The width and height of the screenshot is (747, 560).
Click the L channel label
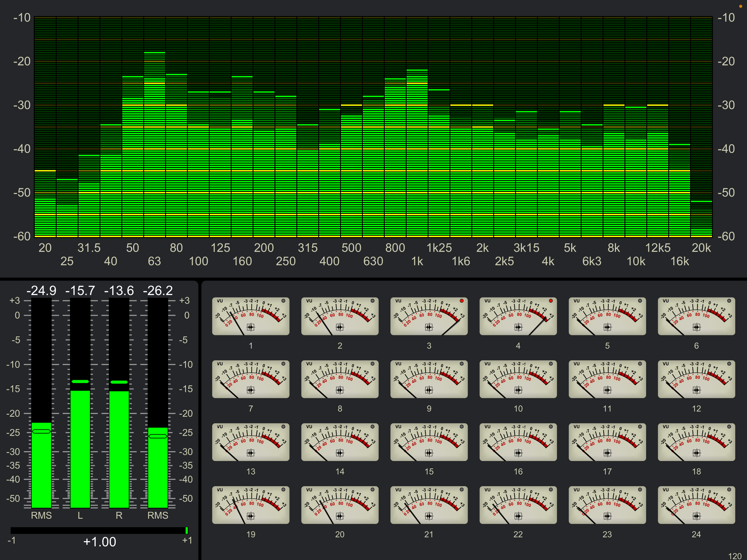coord(80,515)
